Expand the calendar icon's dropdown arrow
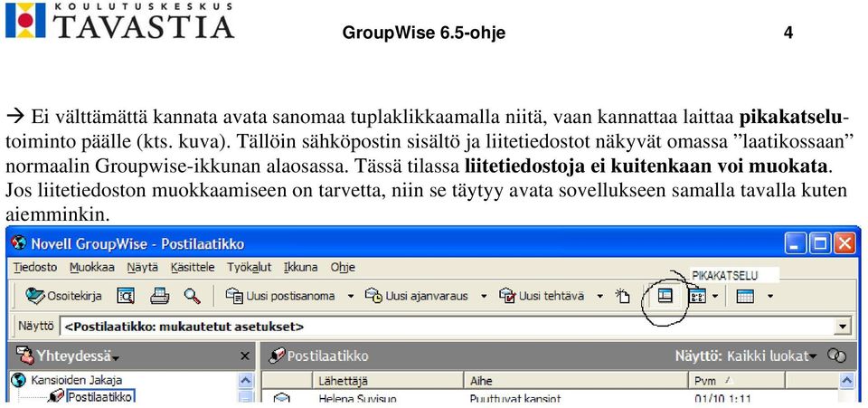Screen dimensions: 868x408 point(770,297)
